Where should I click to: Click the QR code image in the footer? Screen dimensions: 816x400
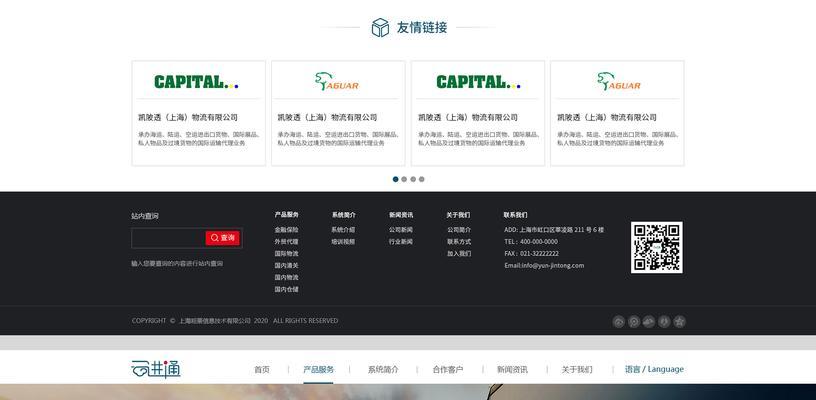(x=657, y=247)
